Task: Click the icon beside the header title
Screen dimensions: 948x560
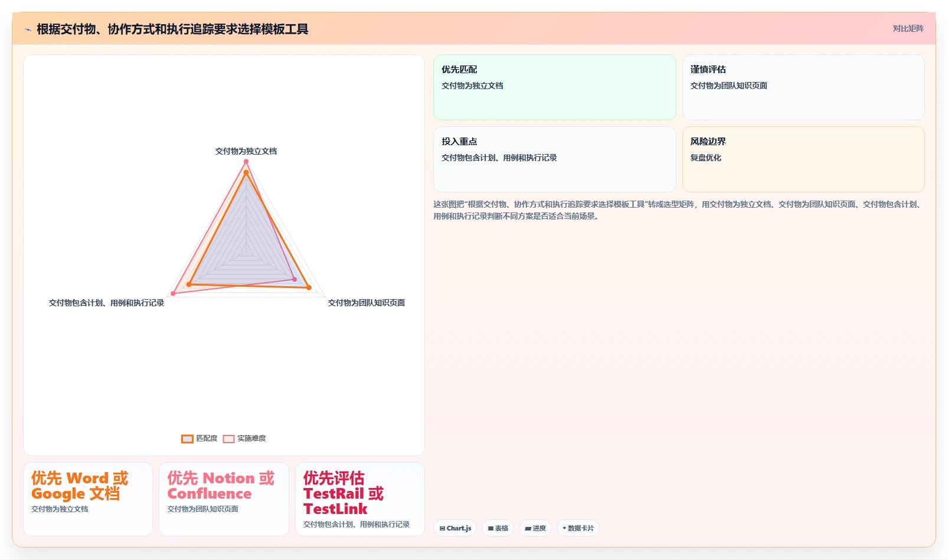Action: [28, 30]
